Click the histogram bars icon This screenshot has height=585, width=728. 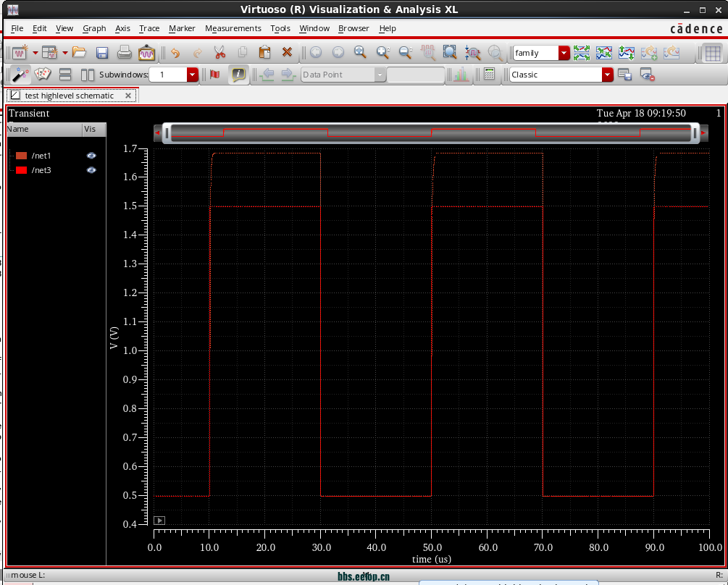pyautogui.click(x=461, y=75)
